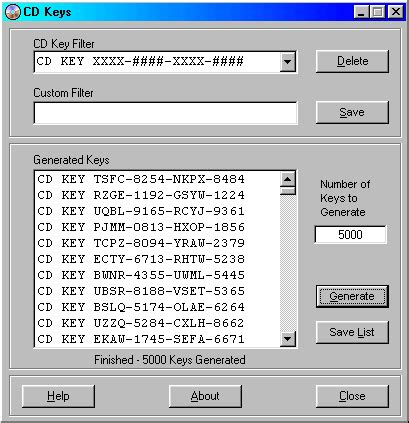
Task: Select key EKAW-1745-SEFA-6671
Action: click(157, 339)
